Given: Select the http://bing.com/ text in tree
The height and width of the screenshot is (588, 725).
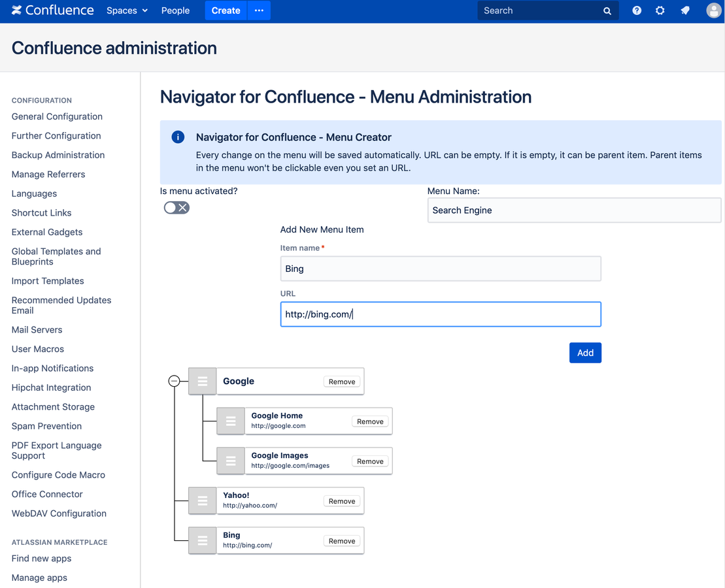Looking at the screenshot, I should (x=247, y=545).
